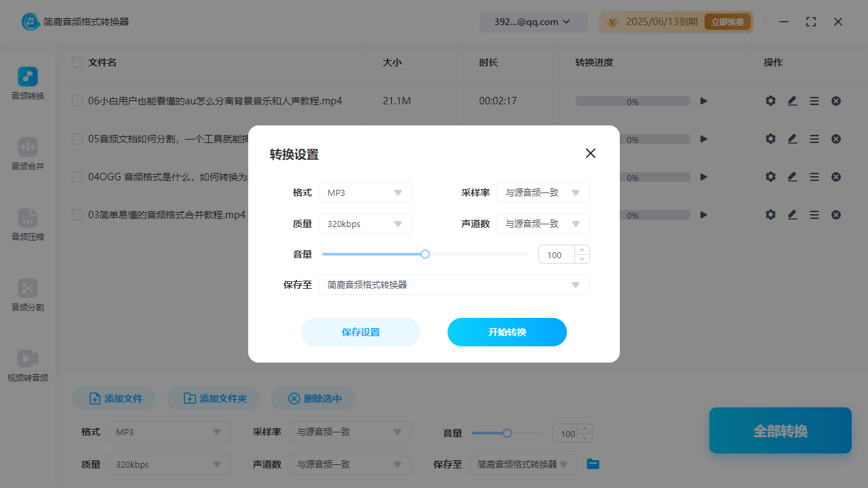This screenshot has height=488, width=868.
Task: Open settings gear for the 06小白用户 file
Action: pos(770,100)
